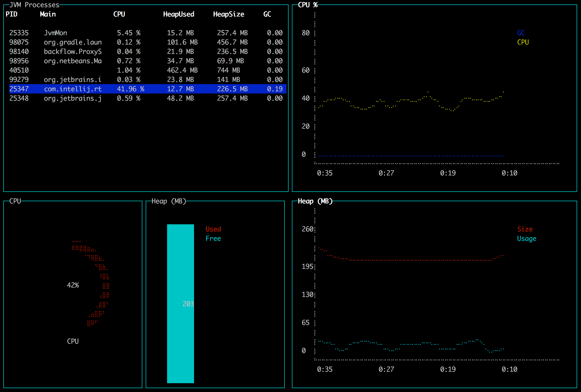581x392 pixels.
Task: Toggle the CPU legend in CPU chart
Action: 522,42
